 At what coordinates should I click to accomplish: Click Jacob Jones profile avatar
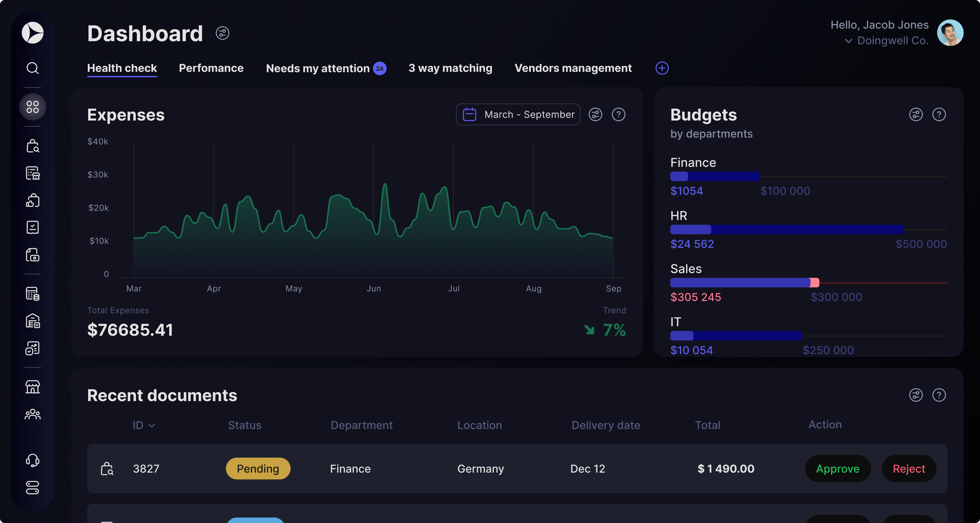(x=950, y=33)
